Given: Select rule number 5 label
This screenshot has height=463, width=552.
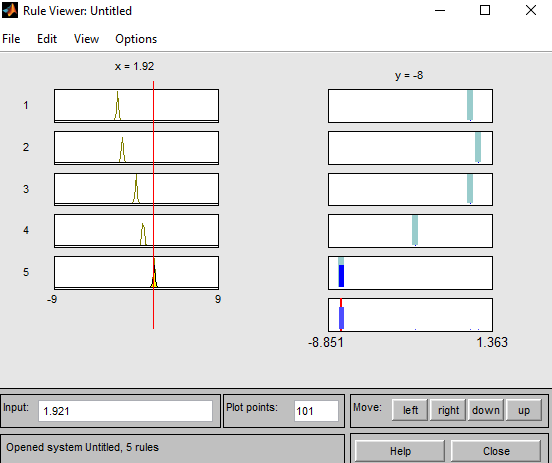Looking at the screenshot, I should coord(26,272).
